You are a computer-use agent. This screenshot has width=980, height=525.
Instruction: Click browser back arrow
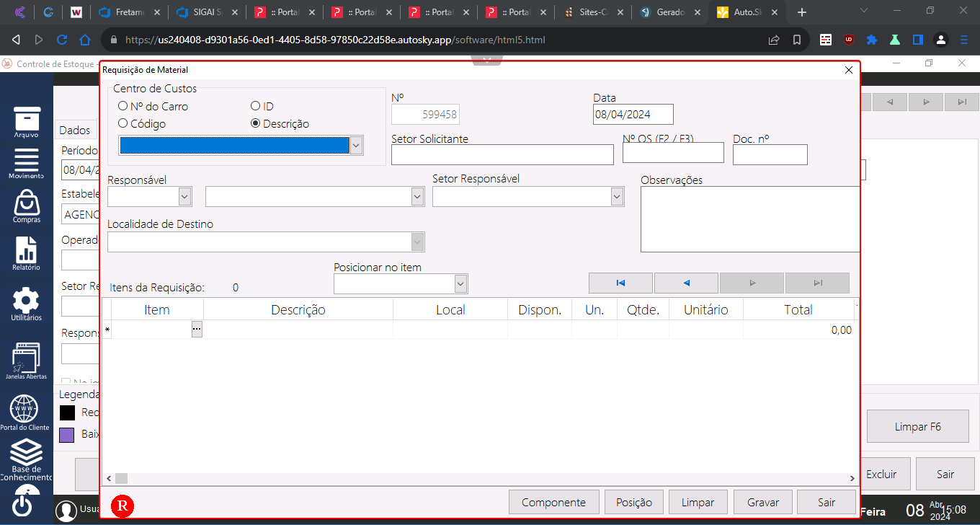(x=17, y=40)
